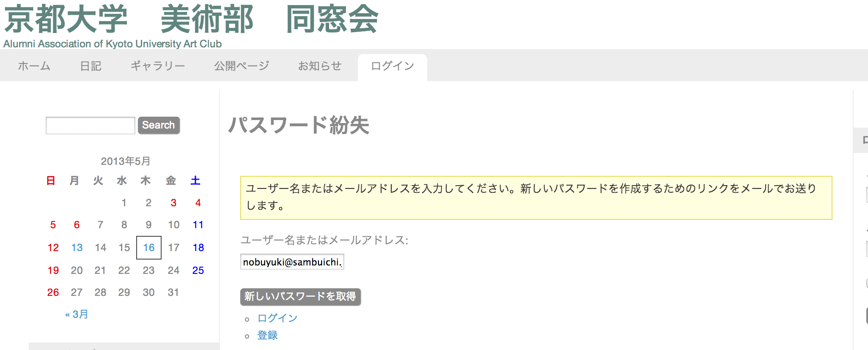Go to the 日記 menu item
The height and width of the screenshot is (350, 868).
point(91,66)
